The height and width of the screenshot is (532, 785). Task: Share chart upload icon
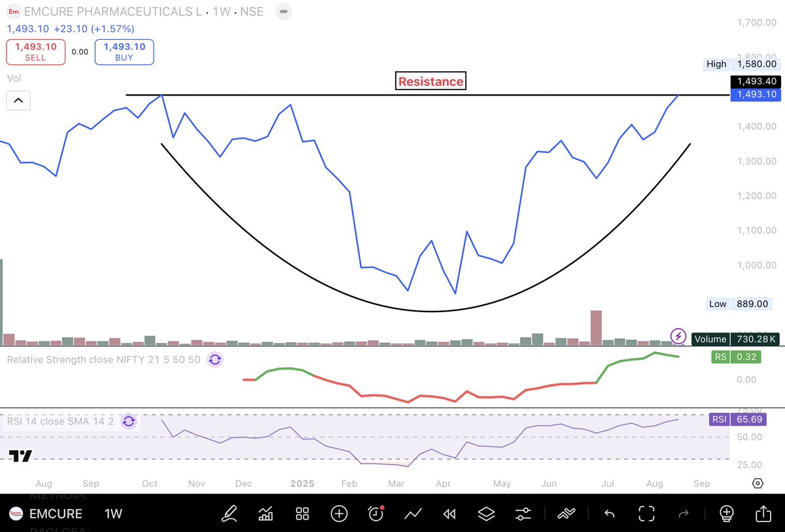[x=763, y=513]
